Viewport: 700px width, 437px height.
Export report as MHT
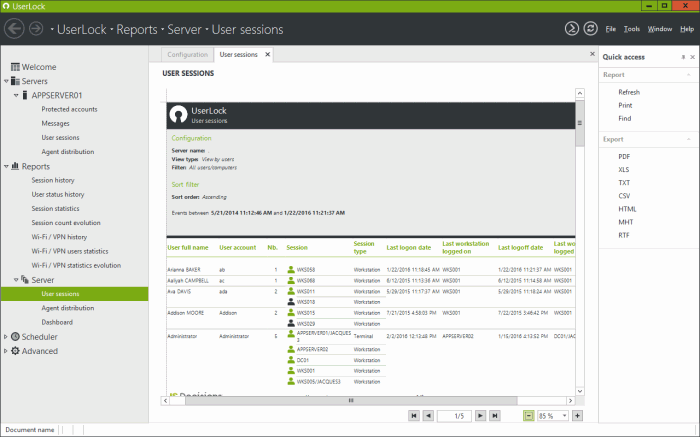[625, 222]
